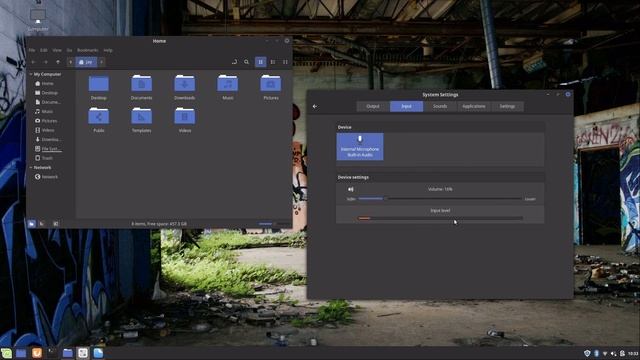640x360 pixels.
Task: Select Network in the sidebar
Action: [x=46, y=177]
